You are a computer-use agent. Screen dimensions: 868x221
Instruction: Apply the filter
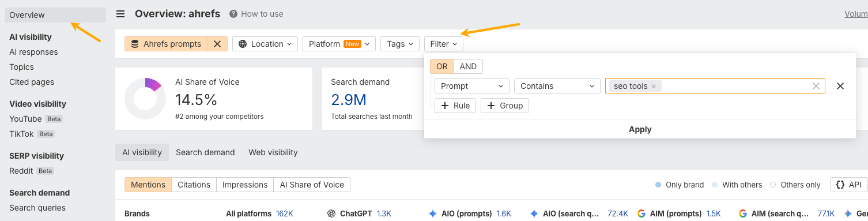(640, 129)
